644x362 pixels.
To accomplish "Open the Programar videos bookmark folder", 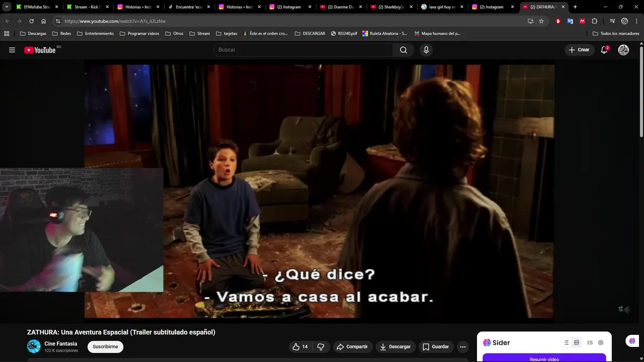I will pyautogui.click(x=139, y=34).
